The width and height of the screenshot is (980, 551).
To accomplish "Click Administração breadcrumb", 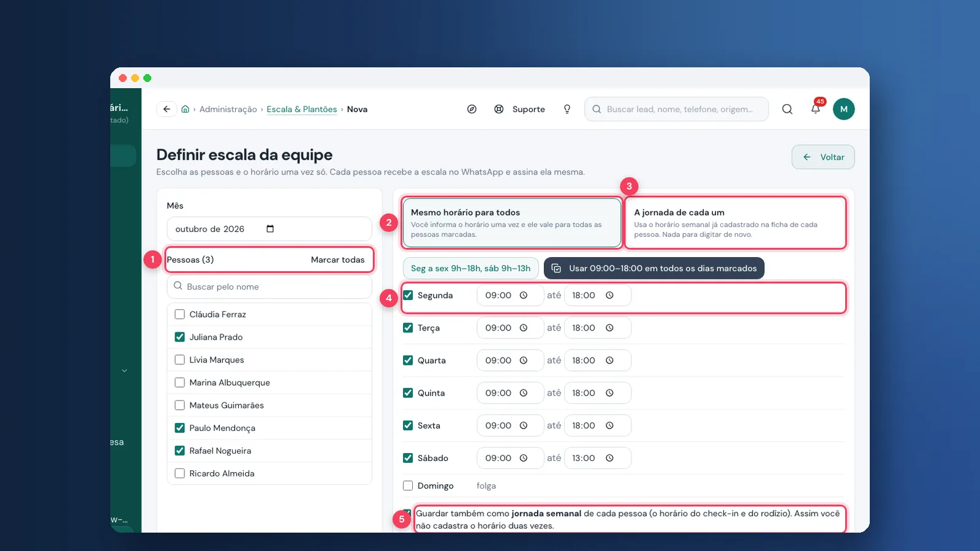I will coord(228,109).
